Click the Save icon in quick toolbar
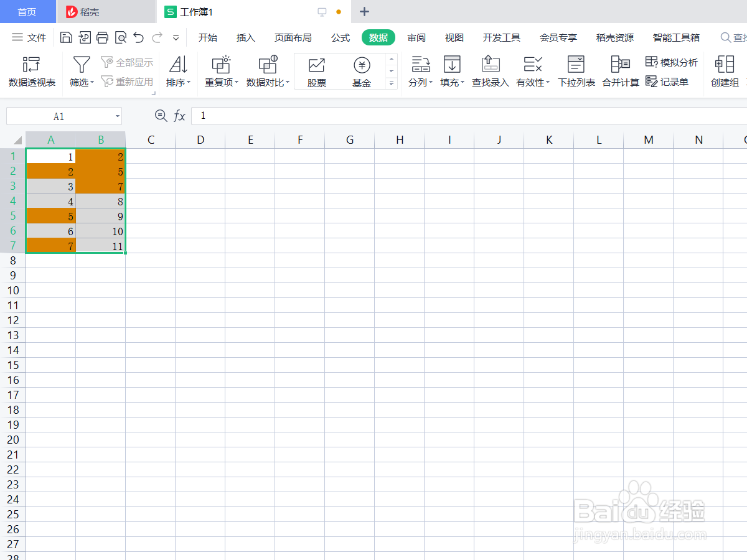Screen dimensions: 747x560 [x=66, y=38]
